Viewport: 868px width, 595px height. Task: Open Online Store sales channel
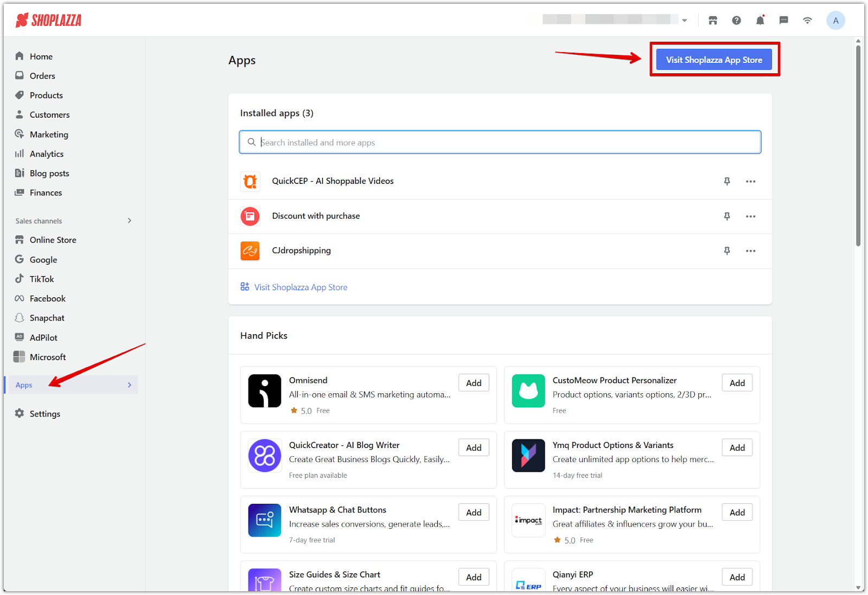tap(53, 240)
